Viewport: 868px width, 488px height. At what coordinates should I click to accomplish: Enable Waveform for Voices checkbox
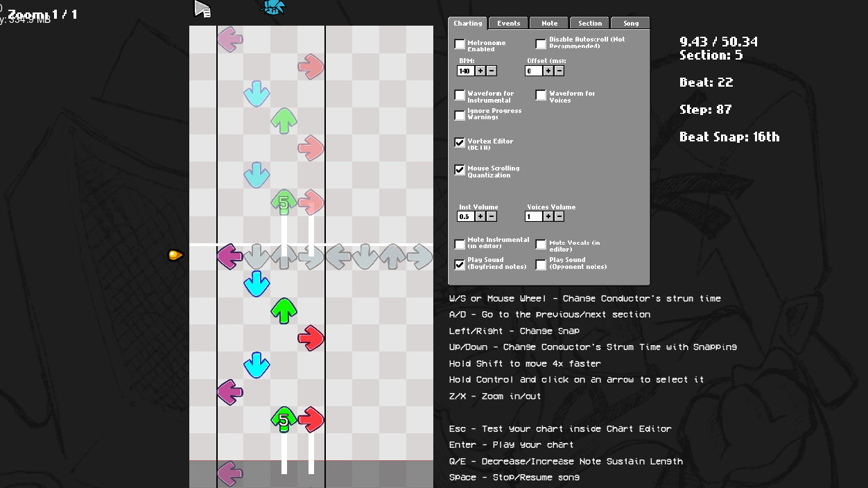coord(541,95)
